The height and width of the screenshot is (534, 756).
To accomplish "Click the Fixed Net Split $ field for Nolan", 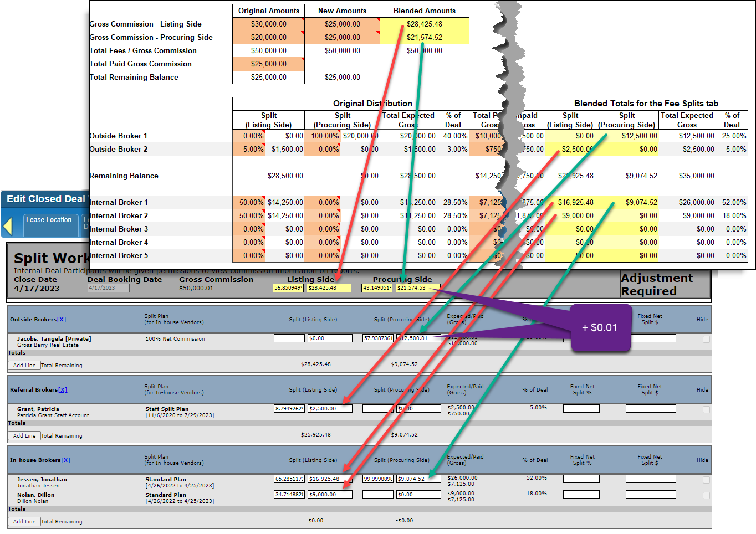I will [x=651, y=495].
